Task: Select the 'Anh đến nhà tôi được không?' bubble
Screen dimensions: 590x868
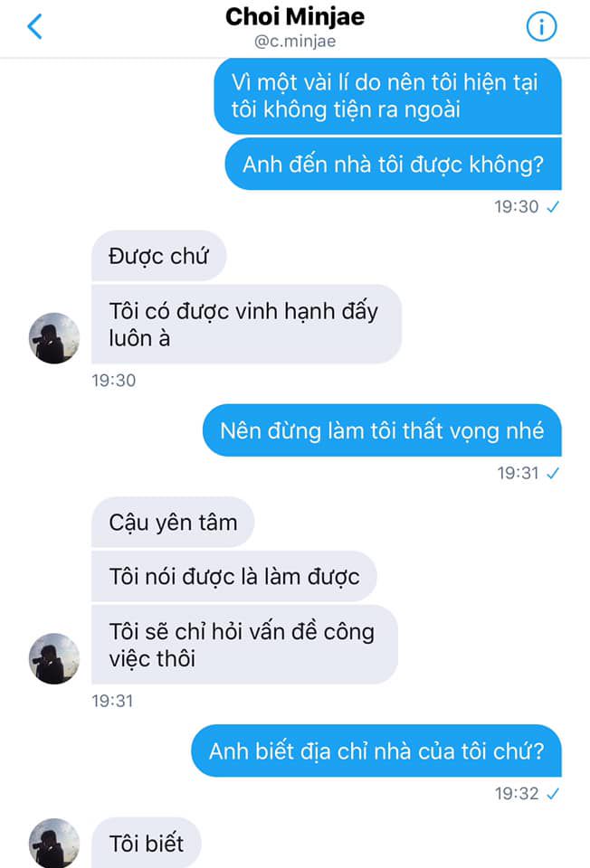Action: [394, 165]
